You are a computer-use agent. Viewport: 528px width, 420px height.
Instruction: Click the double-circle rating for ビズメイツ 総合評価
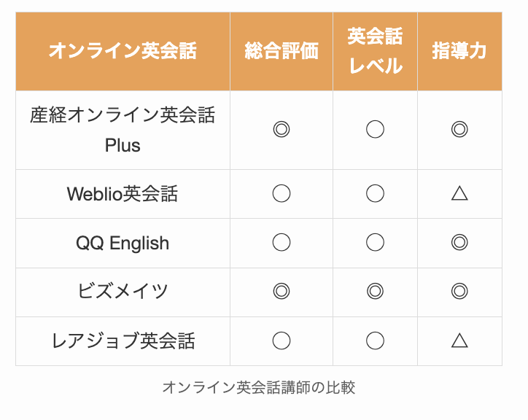coord(282,292)
